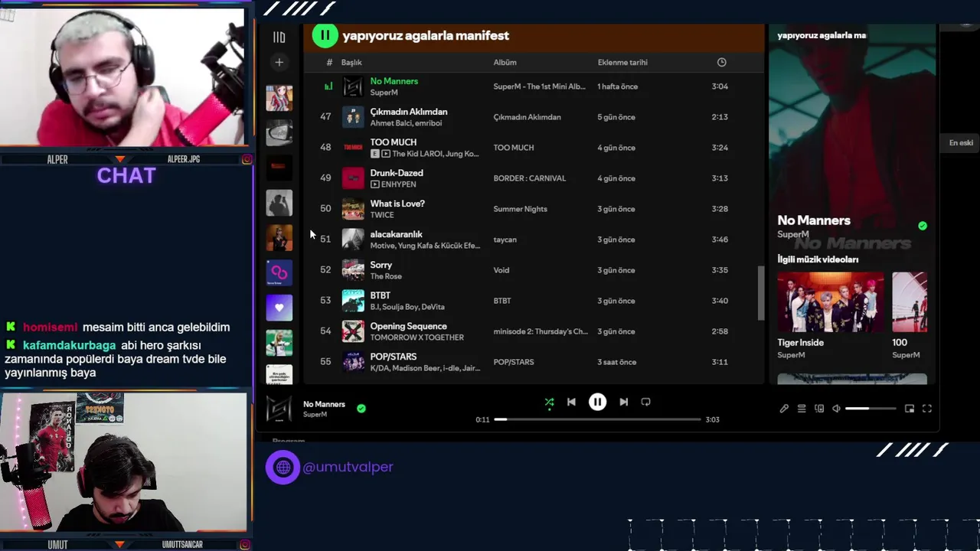The width and height of the screenshot is (980, 551).
Task: Click the plus create-playlist icon in sidebar
Action: (x=279, y=62)
